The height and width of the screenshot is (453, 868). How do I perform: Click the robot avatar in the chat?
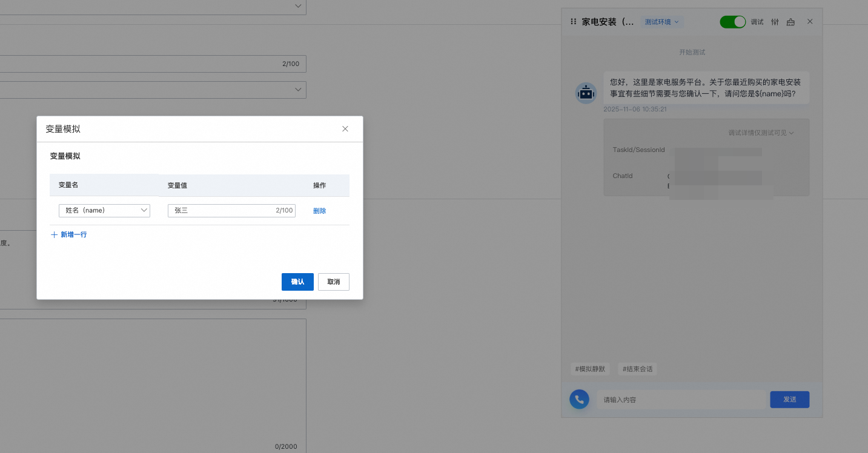[x=586, y=93]
